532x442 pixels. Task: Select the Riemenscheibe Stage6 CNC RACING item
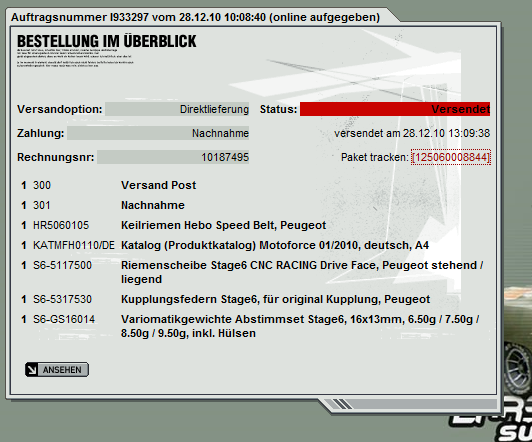pyautogui.click(x=302, y=272)
